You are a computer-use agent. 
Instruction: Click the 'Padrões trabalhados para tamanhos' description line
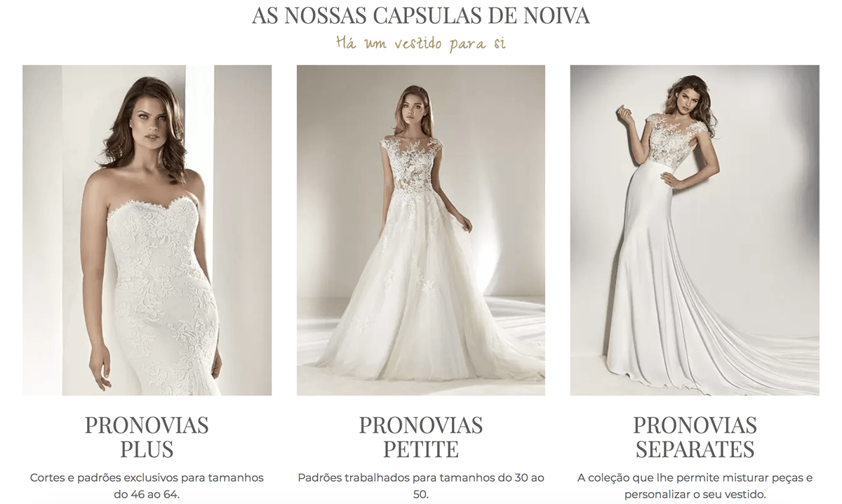pyautogui.click(x=421, y=478)
